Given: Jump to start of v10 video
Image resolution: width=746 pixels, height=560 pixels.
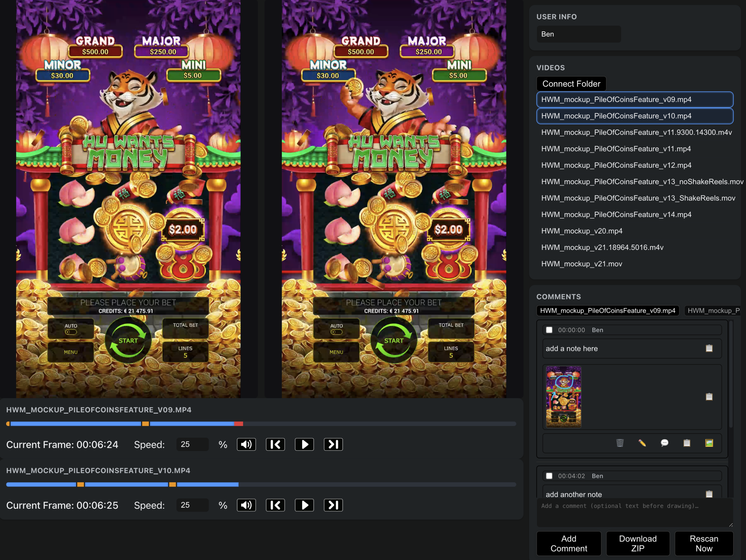Looking at the screenshot, I should click(x=275, y=505).
